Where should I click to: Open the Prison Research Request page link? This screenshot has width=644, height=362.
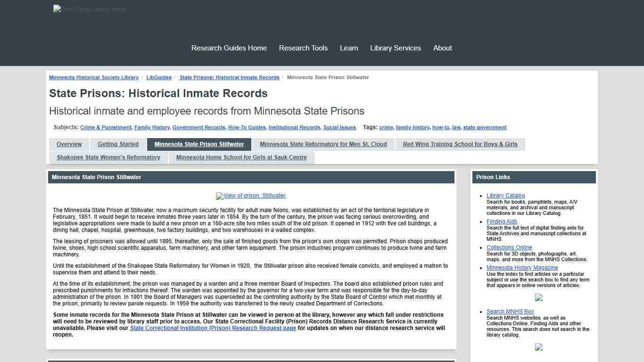[x=213, y=328]
